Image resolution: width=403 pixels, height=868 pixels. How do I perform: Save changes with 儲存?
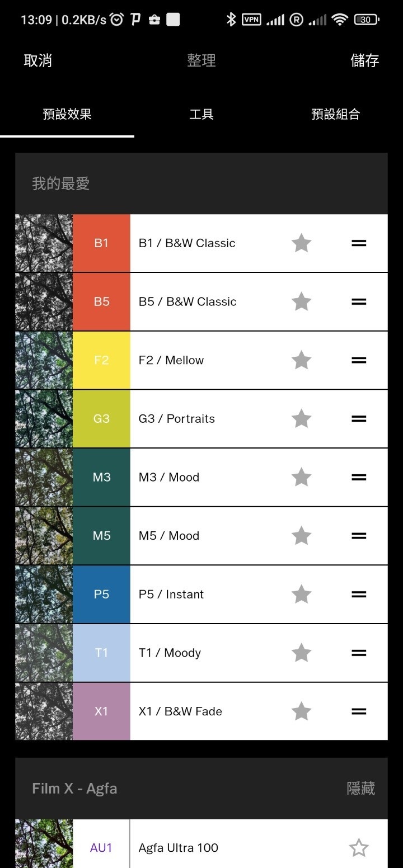click(x=364, y=60)
